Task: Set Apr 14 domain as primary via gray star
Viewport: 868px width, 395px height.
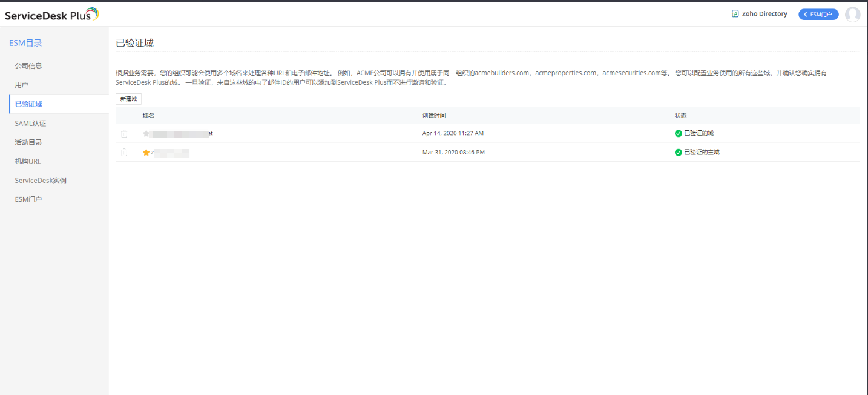Action: [x=146, y=133]
